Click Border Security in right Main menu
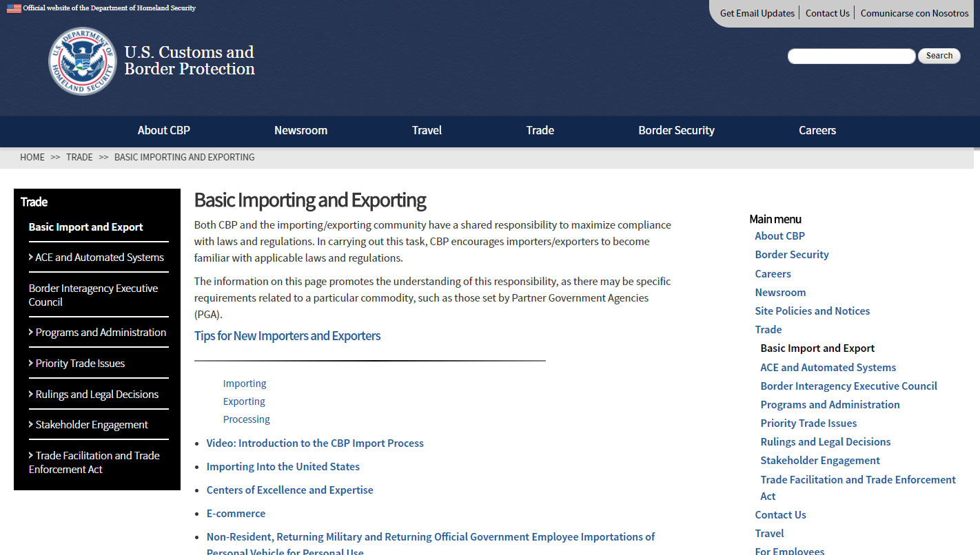980x555 pixels. click(792, 254)
